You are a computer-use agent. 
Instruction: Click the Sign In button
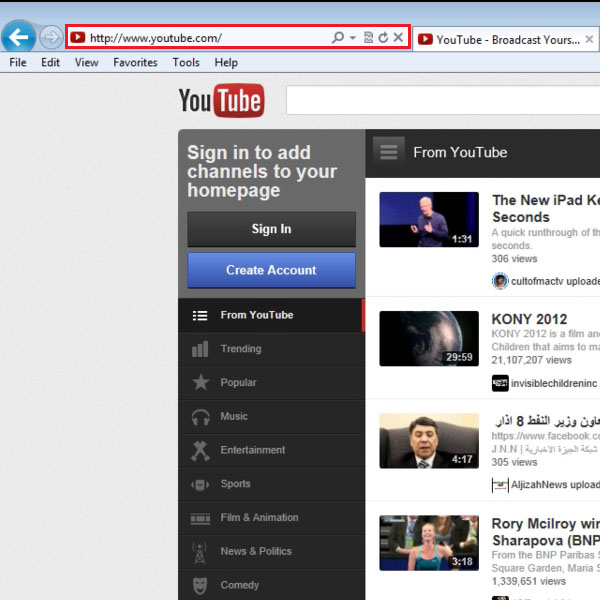(271, 229)
